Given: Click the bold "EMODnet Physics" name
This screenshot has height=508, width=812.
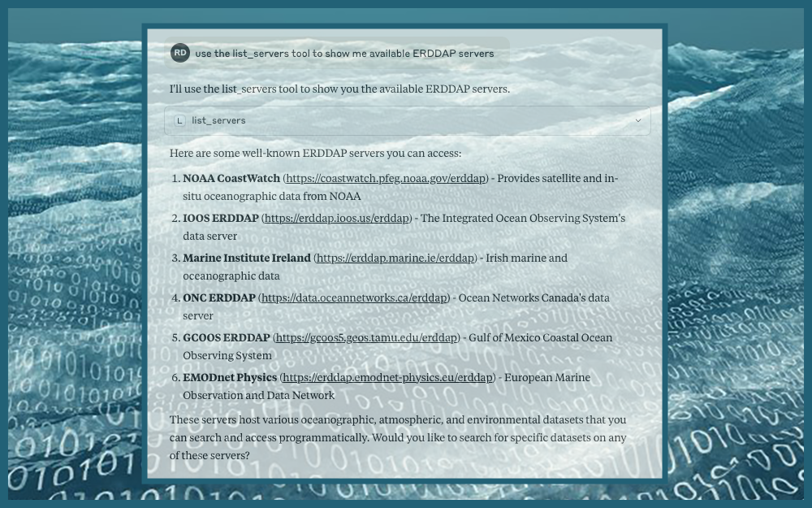Looking at the screenshot, I should (x=230, y=378).
